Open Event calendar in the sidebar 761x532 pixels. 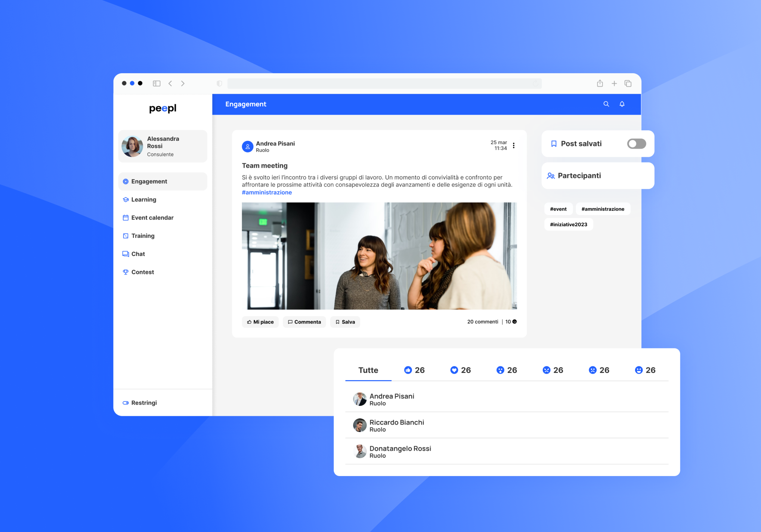[152, 218]
